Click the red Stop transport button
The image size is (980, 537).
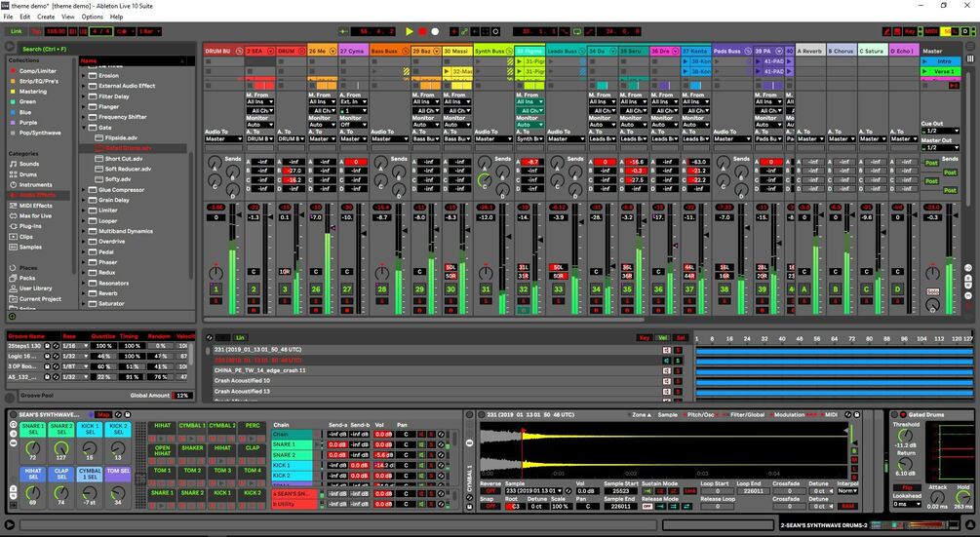[422, 31]
